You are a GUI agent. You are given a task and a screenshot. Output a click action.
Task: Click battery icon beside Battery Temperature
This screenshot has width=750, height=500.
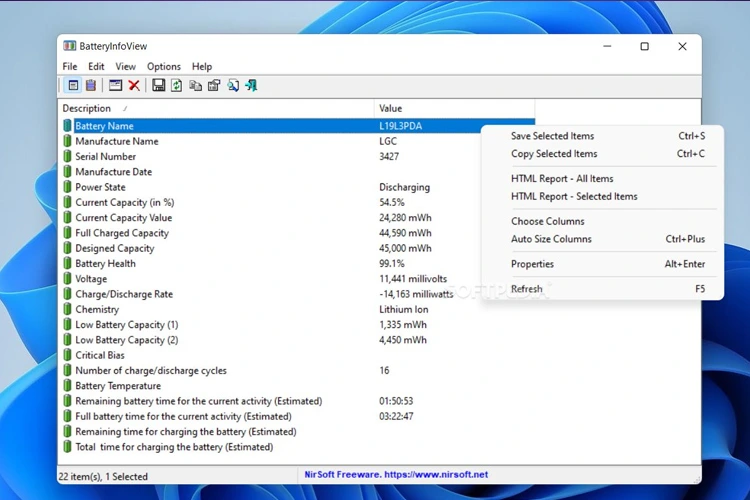(67, 386)
